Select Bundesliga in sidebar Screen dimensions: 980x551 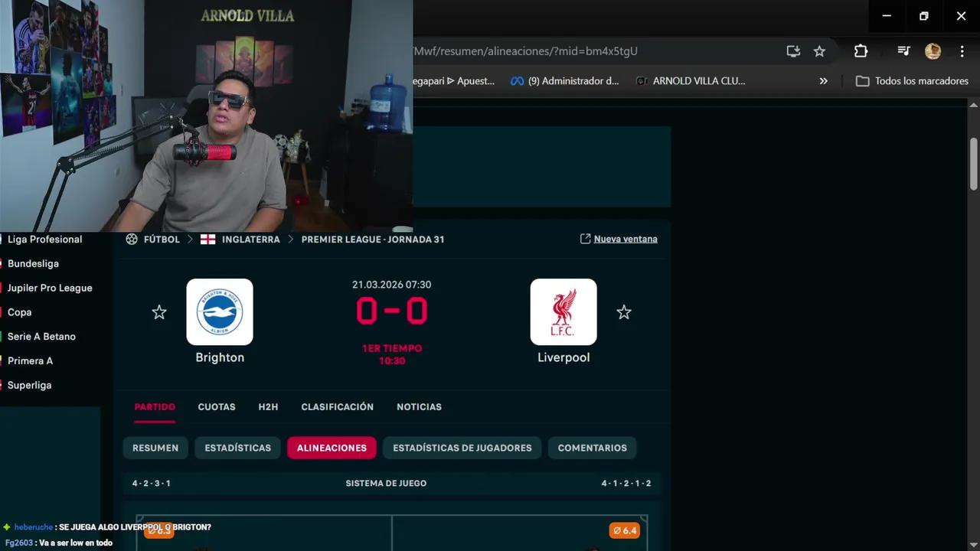(x=33, y=263)
